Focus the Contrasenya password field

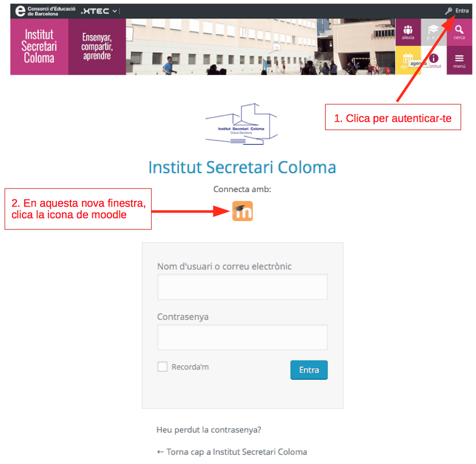242,337
